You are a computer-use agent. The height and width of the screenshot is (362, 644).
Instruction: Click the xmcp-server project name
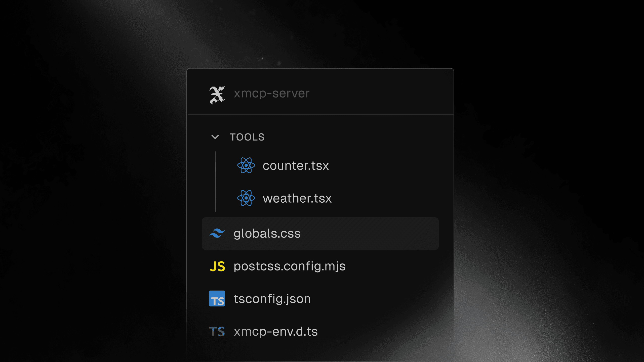(x=271, y=94)
